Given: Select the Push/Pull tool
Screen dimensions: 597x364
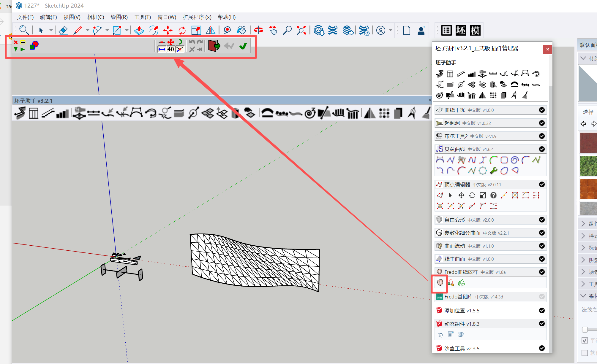Looking at the screenshot, I should pos(139,30).
